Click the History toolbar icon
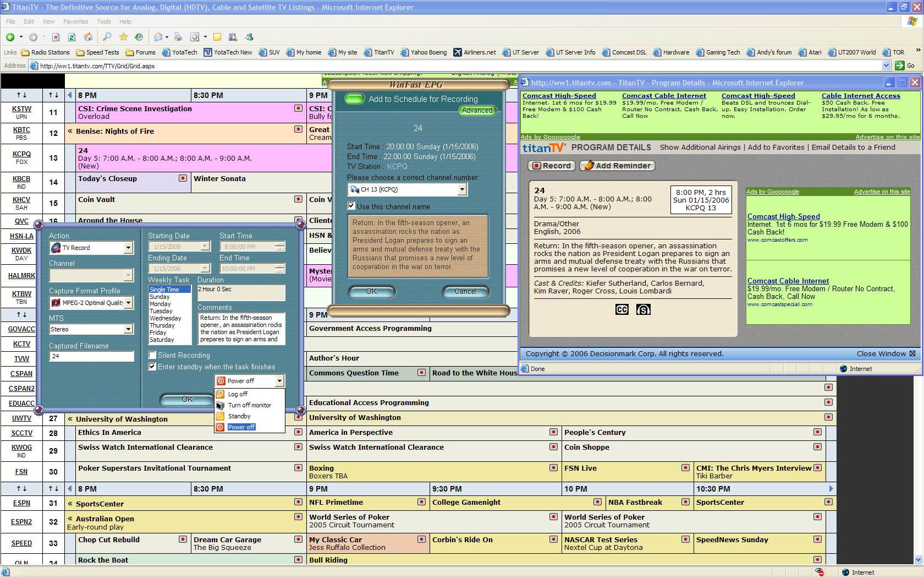This screenshot has width=924, height=578. (139, 37)
